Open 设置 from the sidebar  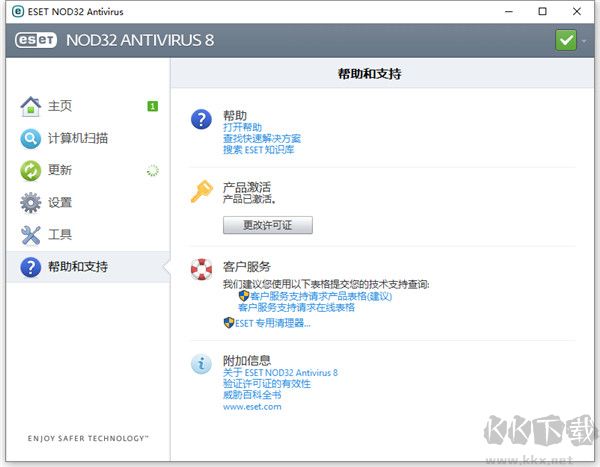pos(60,202)
